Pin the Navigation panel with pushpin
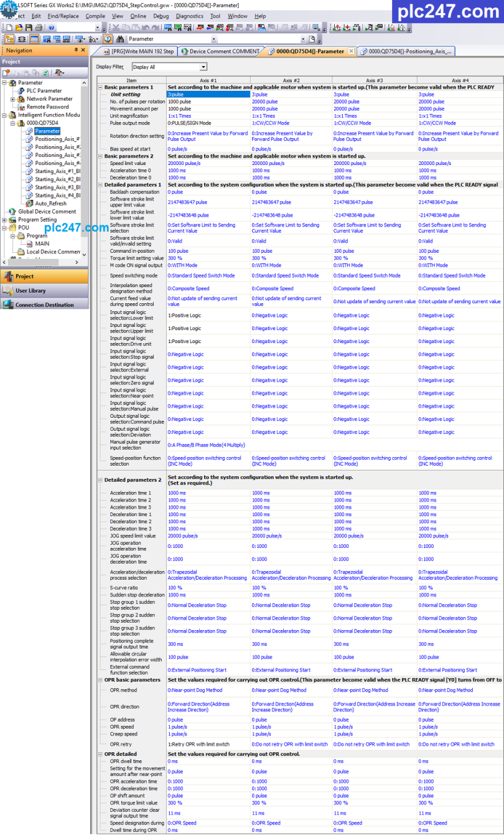The width and height of the screenshot is (504, 835). pyautogui.click(x=76, y=50)
